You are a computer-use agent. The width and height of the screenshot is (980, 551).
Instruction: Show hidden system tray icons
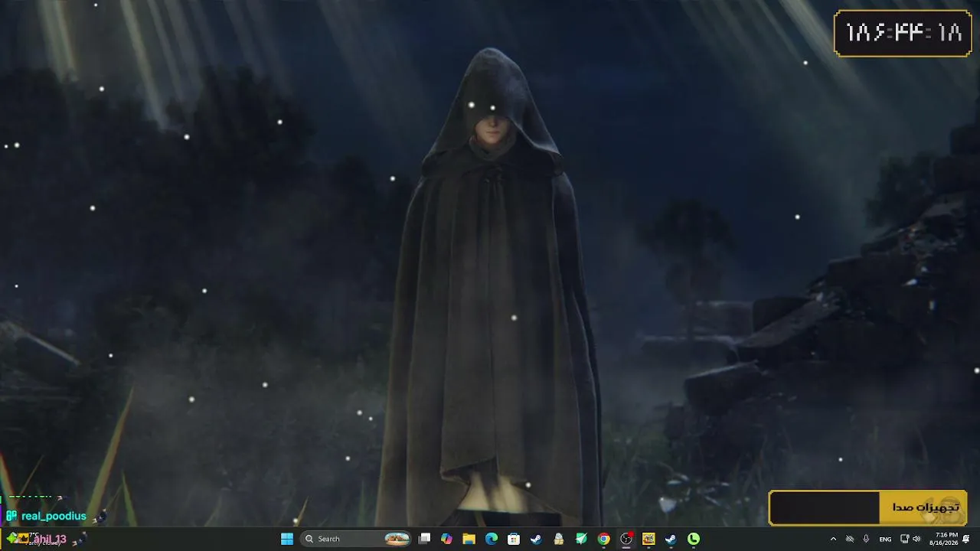pyautogui.click(x=833, y=539)
